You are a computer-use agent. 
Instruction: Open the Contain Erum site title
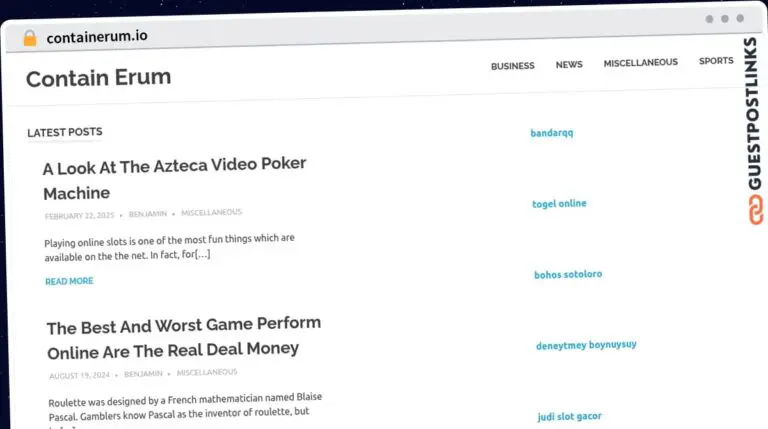click(98, 77)
